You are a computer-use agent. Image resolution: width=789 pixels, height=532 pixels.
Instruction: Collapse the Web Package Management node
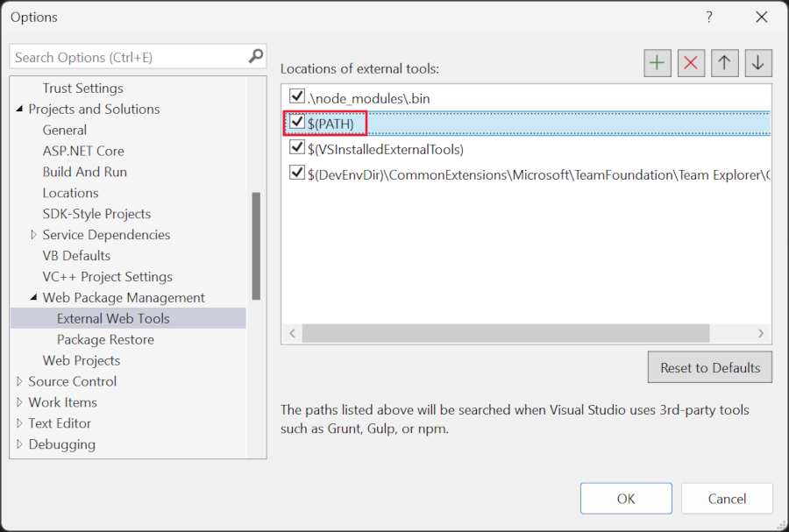coord(33,297)
